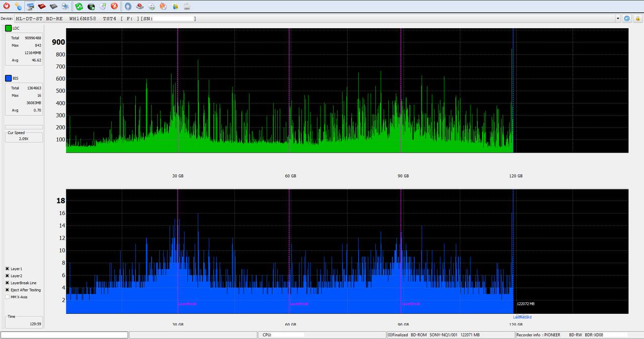Click the disc with down arrow icon
The height and width of the screenshot is (339, 644).
tap(151, 6)
